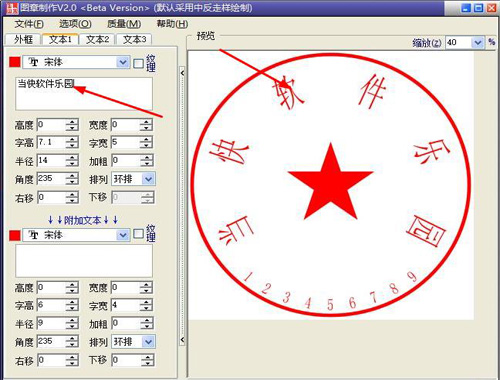Viewport: 500px width, 380px height.
Task: Click the 半径 field showing 14
Action: [51, 161]
